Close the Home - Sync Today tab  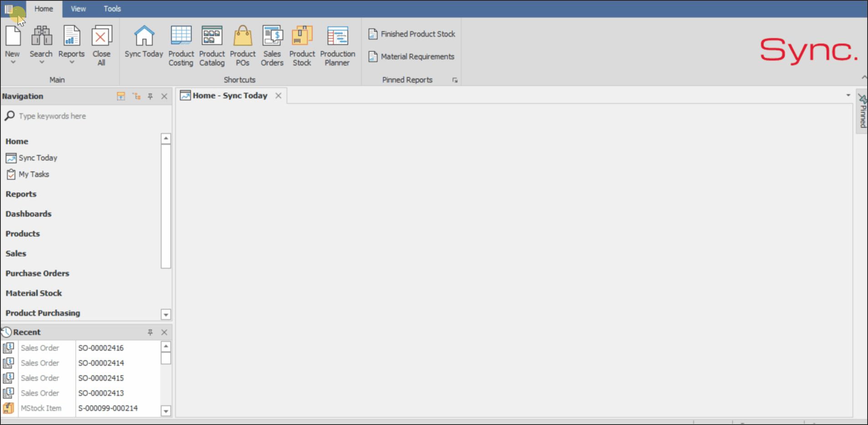(278, 95)
